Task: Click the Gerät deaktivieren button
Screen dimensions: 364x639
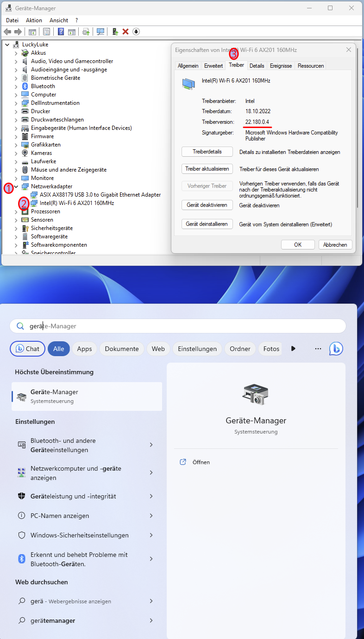Action: click(x=207, y=205)
